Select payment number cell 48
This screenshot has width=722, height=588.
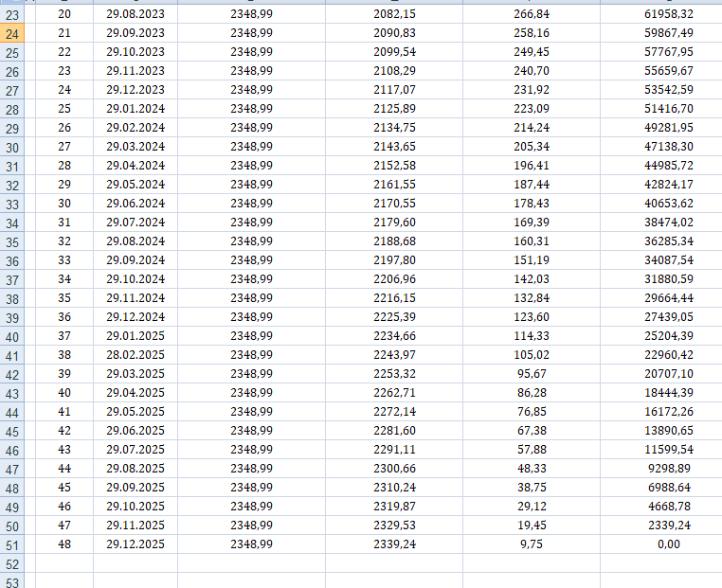[64, 544]
